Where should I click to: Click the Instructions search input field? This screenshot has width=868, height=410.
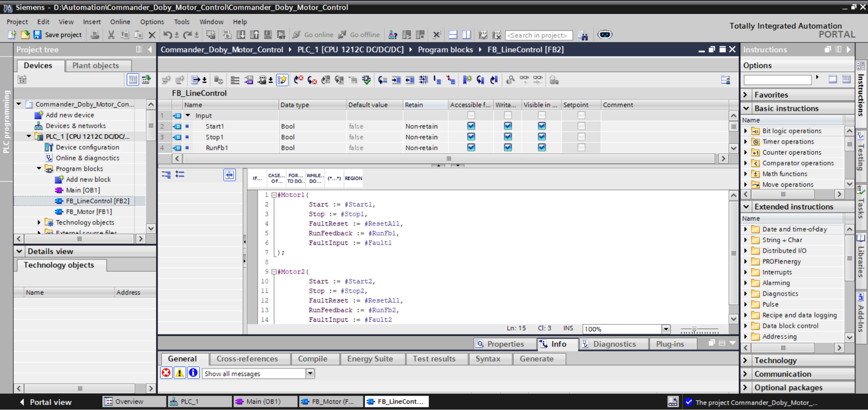(777, 80)
